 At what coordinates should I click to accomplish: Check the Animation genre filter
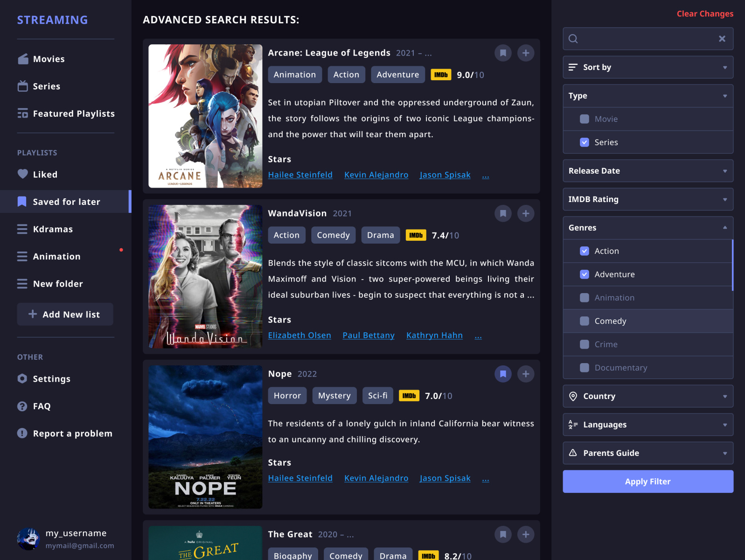point(585,298)
